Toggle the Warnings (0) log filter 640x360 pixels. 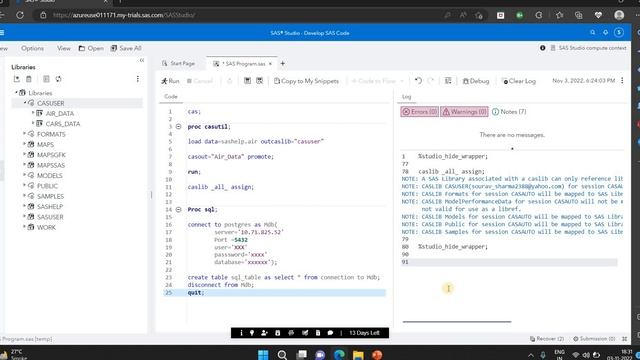[x=464, y=111]
